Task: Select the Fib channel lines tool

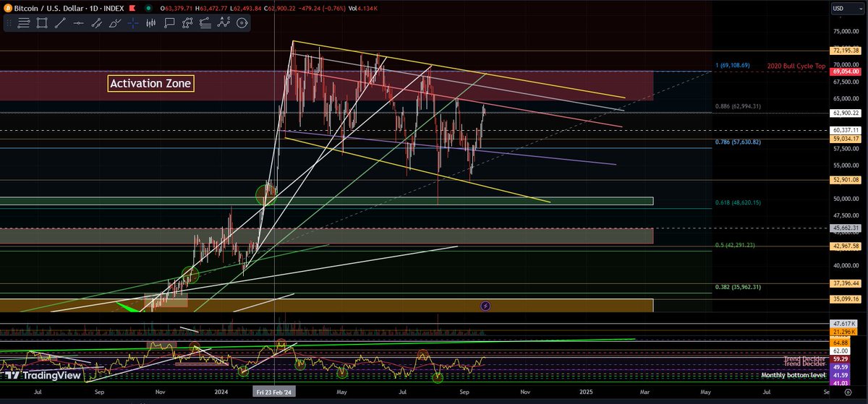Action: 205,23
